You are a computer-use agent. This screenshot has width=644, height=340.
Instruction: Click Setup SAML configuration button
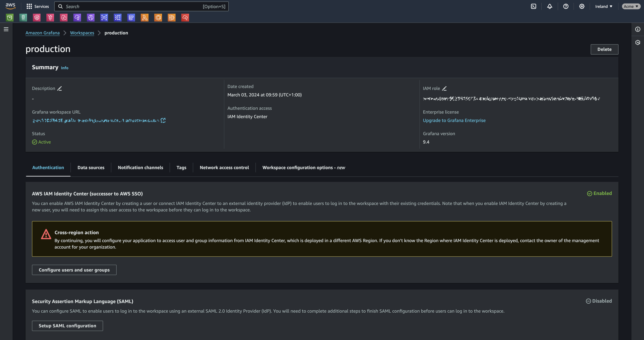(x=67, y=326)
